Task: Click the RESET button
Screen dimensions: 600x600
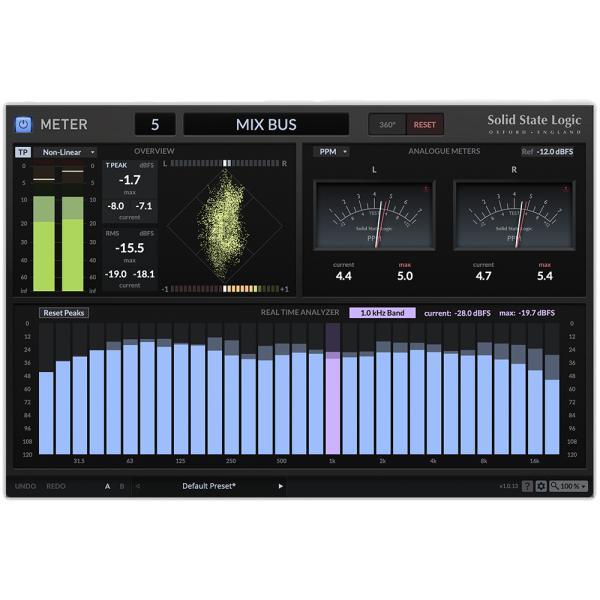Action: [424, 124]
